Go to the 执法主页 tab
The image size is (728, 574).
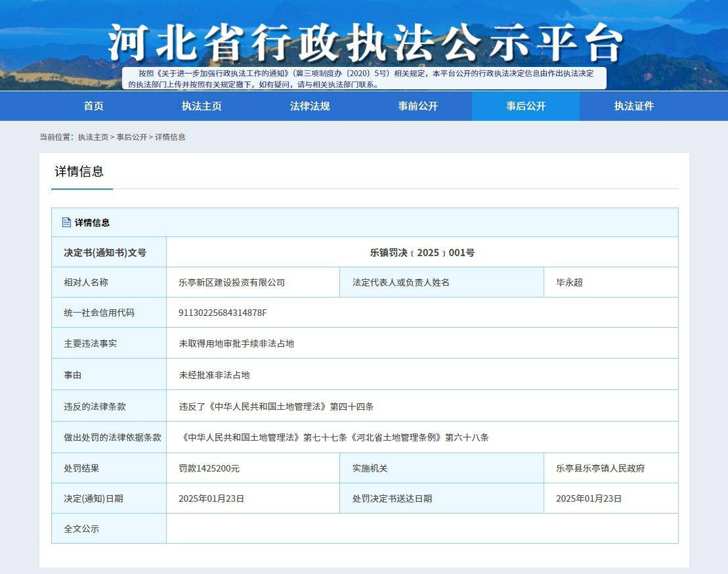pyautogui.click(x=202, y=106)
